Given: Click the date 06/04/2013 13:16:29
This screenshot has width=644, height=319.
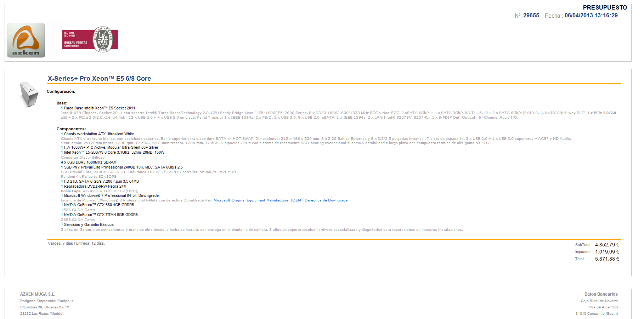Looking at the screenshot, I should click(x=591, y=16).
